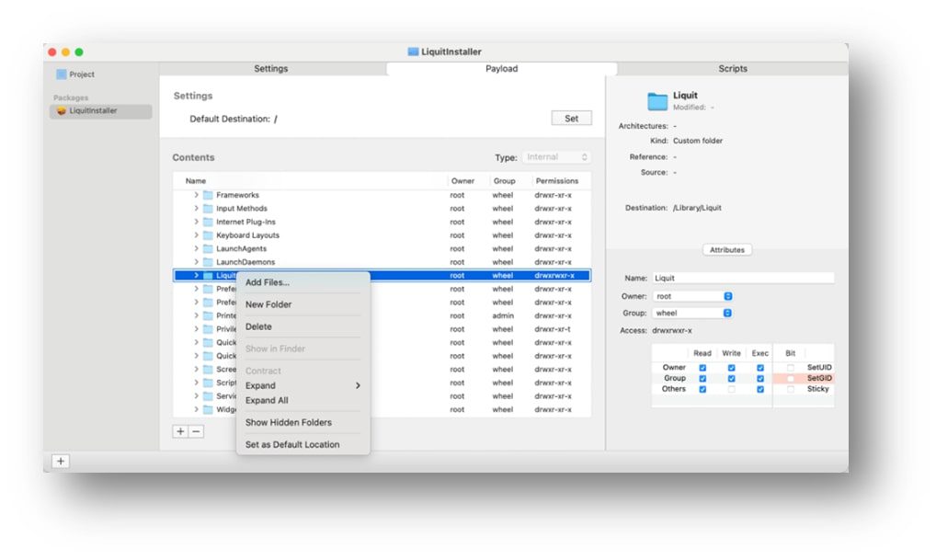Screen dimensions: 936x560
Task: Uncheck the Owner Write permission checkbox
Action: (x=731, y=368)
